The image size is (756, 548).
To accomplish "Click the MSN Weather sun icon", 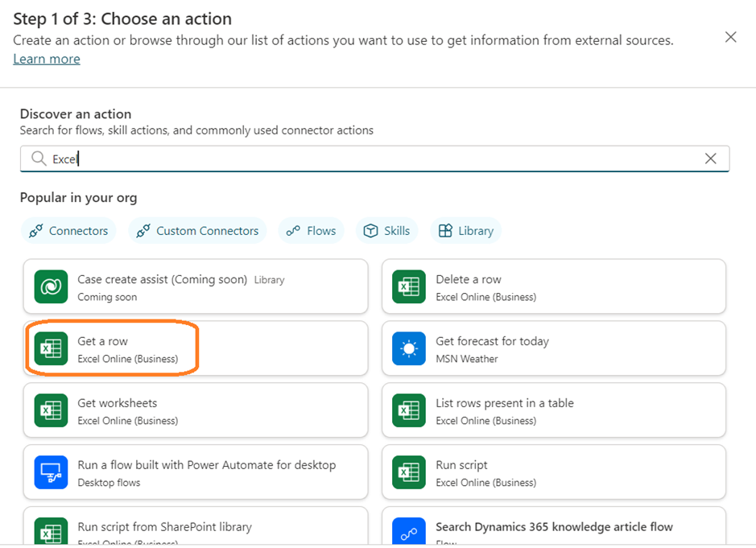I will (x=409, y=349).
